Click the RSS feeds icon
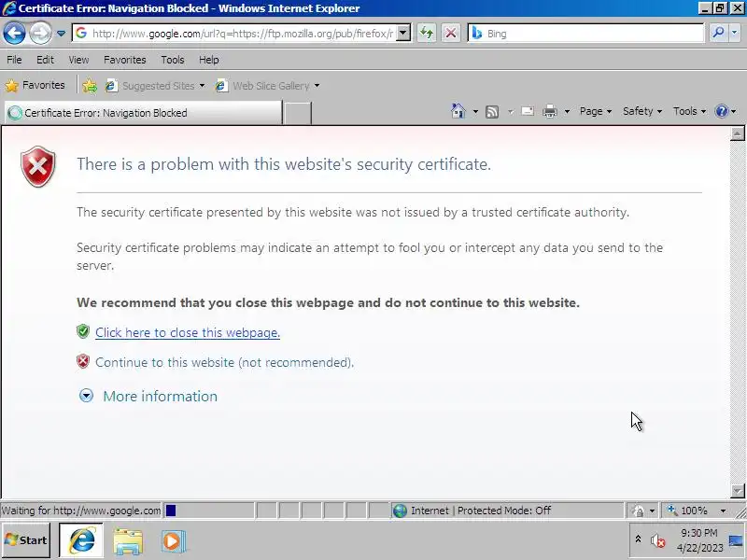The width and height of the screenshot is (747, 560). 492,111
